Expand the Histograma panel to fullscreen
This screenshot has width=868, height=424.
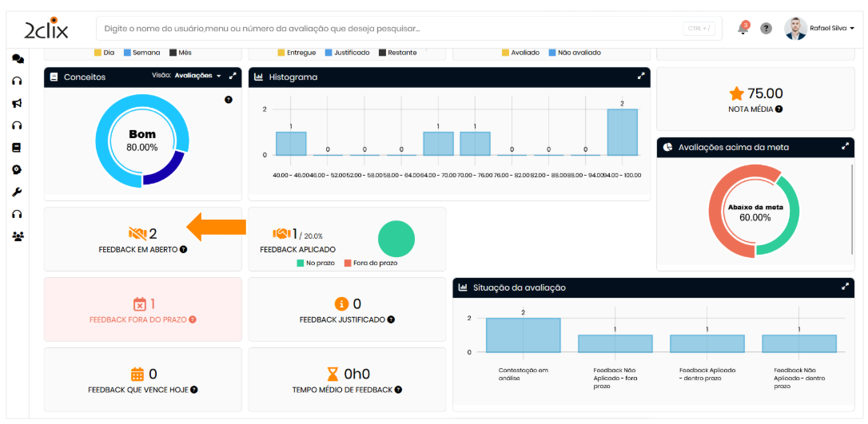pyautogui.click(x=640, y=77)
